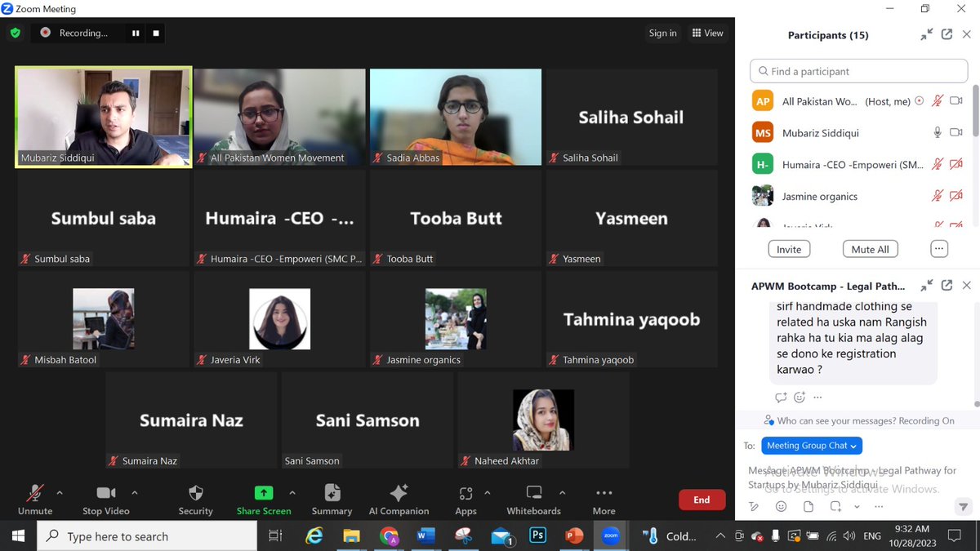Click the Mute All button
Viewport: 980px width, 551px height.
click(870, 249)
